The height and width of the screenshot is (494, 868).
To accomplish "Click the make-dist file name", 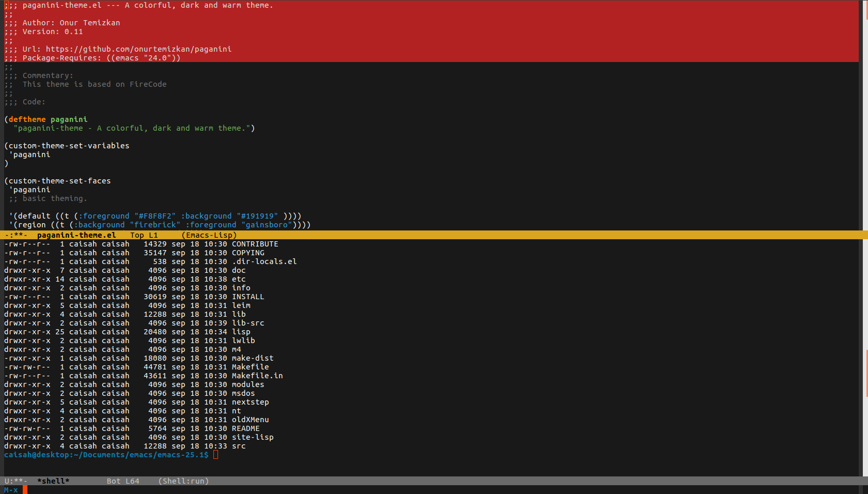I will (253, 358).
